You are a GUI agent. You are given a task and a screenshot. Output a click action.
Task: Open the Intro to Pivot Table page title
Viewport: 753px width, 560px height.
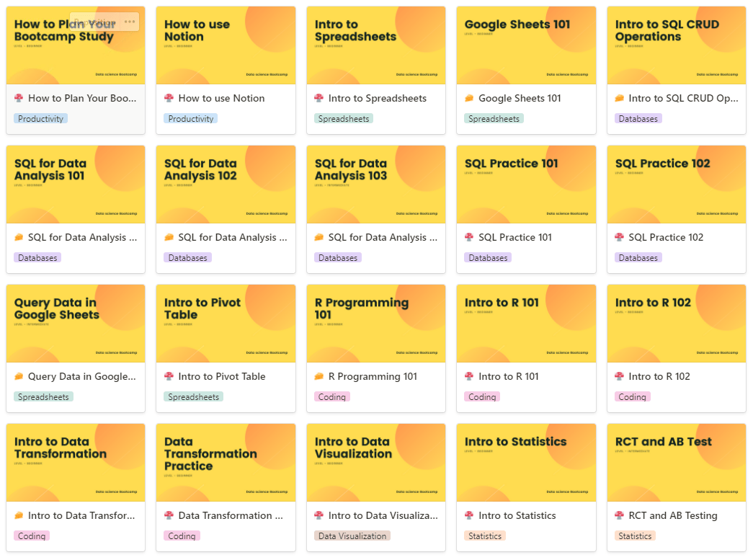[222, 376]
